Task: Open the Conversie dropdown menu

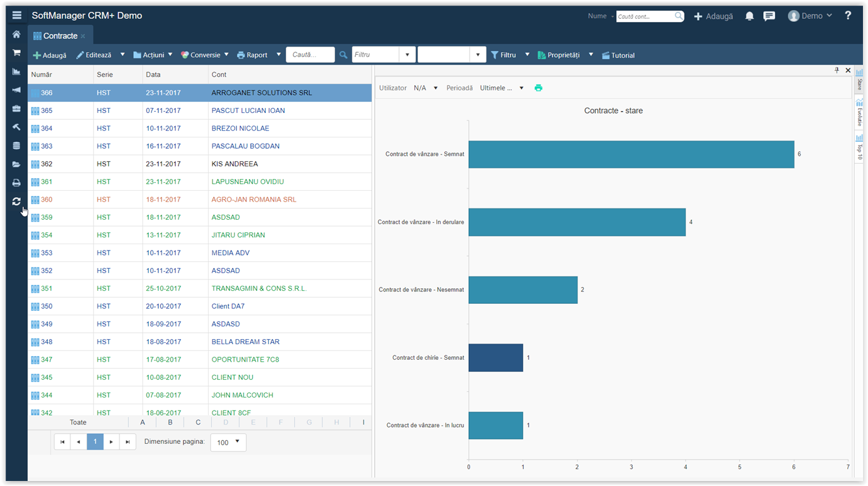Action: [x=204, y=55]
